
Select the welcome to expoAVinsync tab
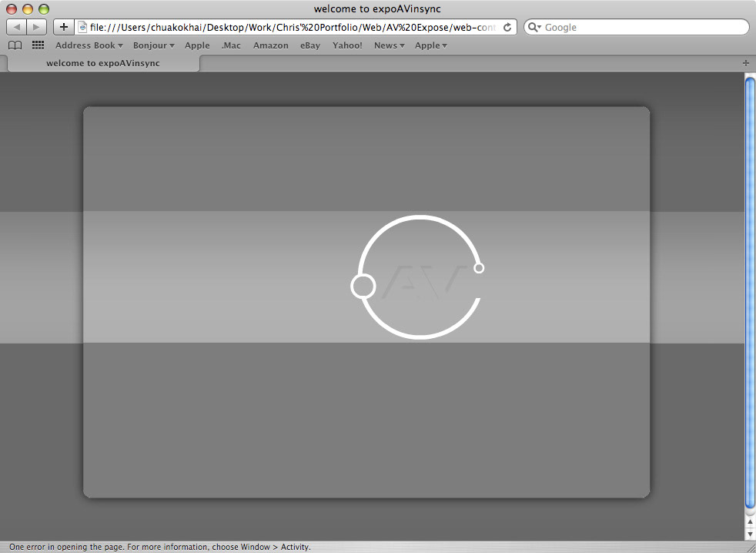click(x=103, y=63)
